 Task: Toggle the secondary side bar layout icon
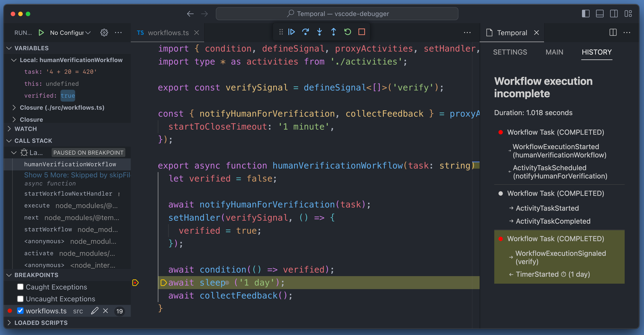(614, 14)
